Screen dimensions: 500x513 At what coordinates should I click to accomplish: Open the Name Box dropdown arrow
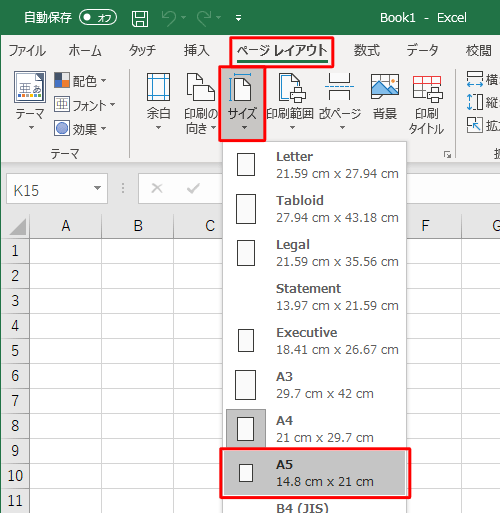[97, 188]
